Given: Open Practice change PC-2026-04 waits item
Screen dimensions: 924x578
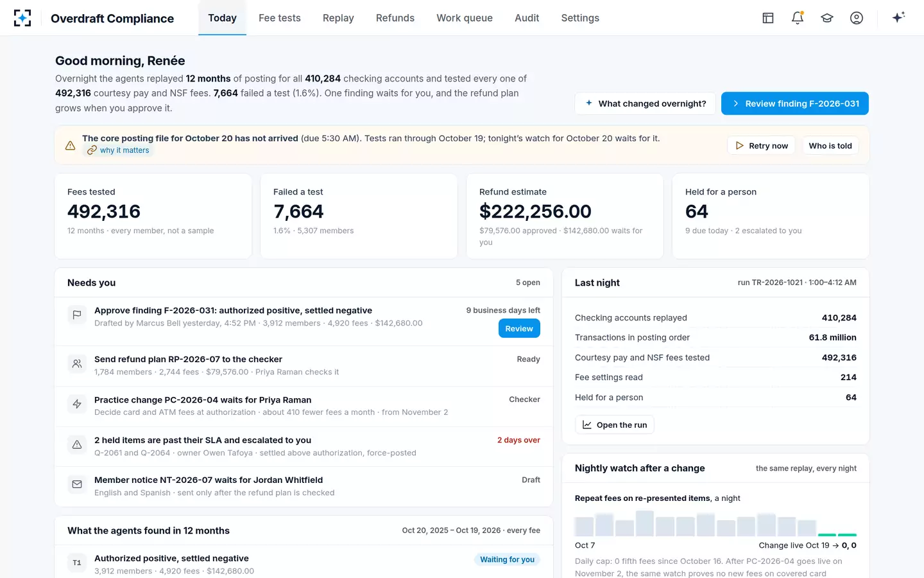Looking at the screenshot, I should pos(304,406).
